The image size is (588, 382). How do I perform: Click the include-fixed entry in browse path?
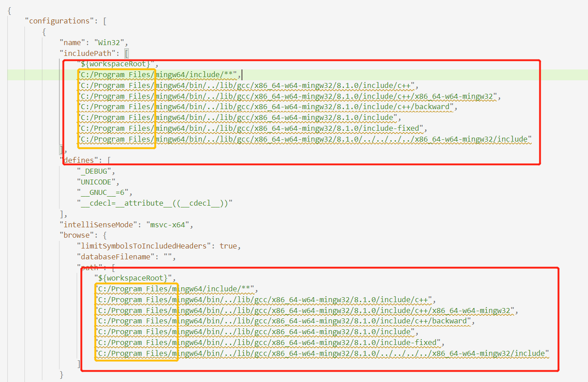[x=269, y=343]
